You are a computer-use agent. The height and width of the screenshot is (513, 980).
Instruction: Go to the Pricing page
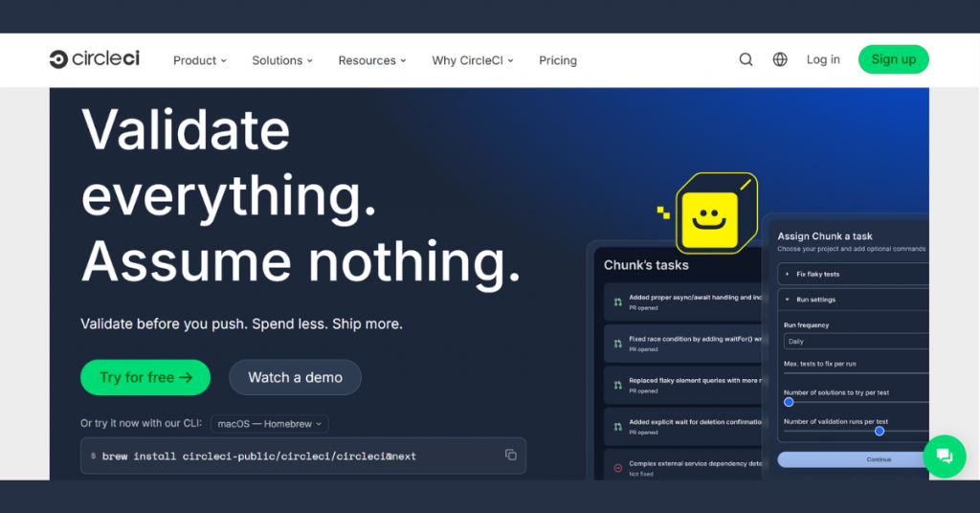pos(558,60)
